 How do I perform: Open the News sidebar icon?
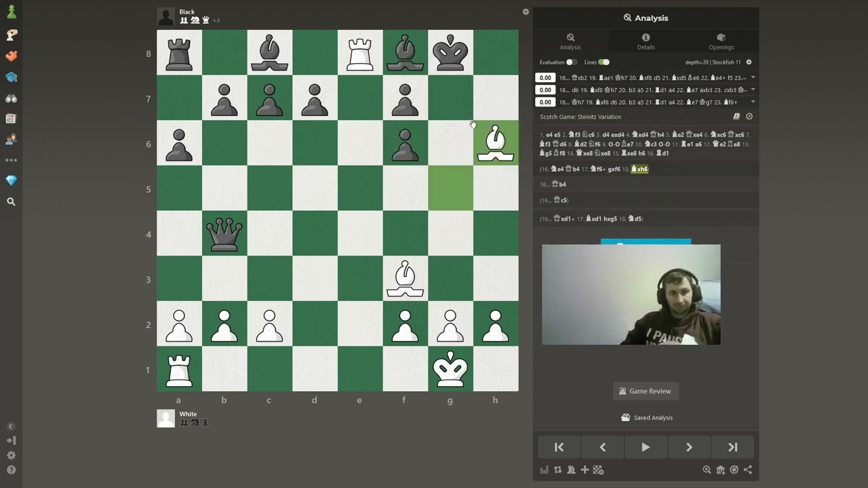tap(11, 119)
